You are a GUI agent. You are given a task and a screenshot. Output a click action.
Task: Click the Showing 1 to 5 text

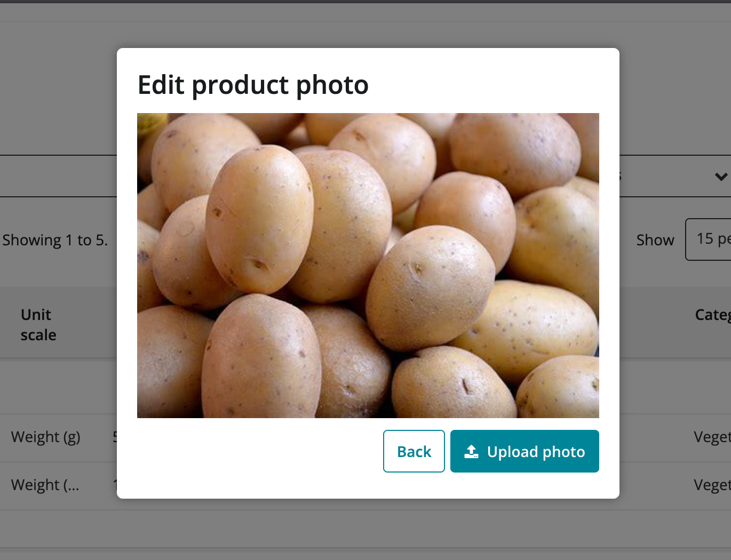[55, 240]
